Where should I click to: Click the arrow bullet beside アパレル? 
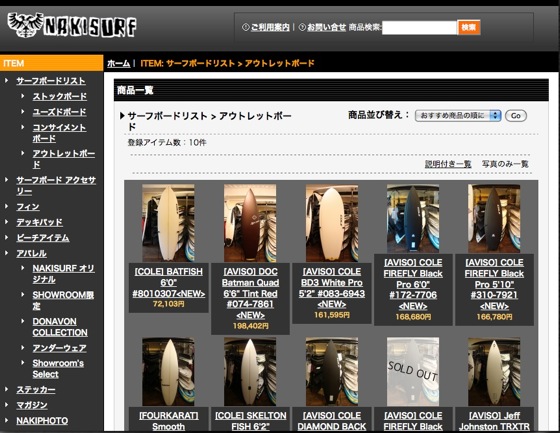[6, 253]
